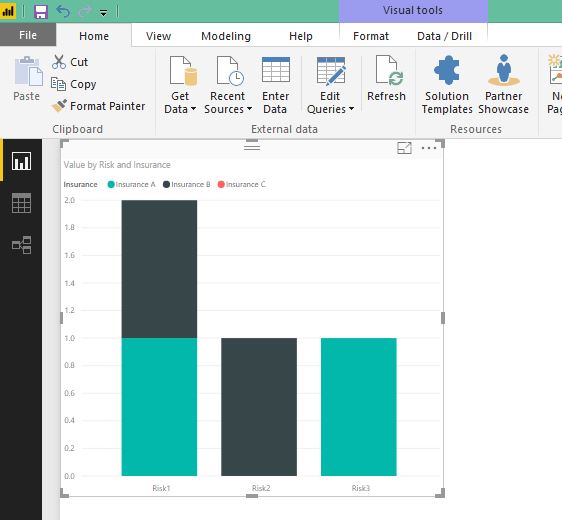Expand the Edit Queries dropdown arrow

tap(351, 109)
